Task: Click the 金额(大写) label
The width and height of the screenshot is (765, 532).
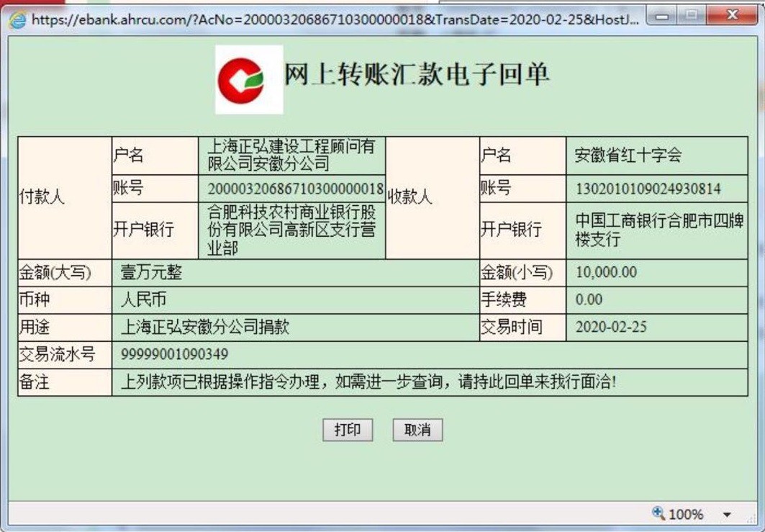Action: coord(55,272)
